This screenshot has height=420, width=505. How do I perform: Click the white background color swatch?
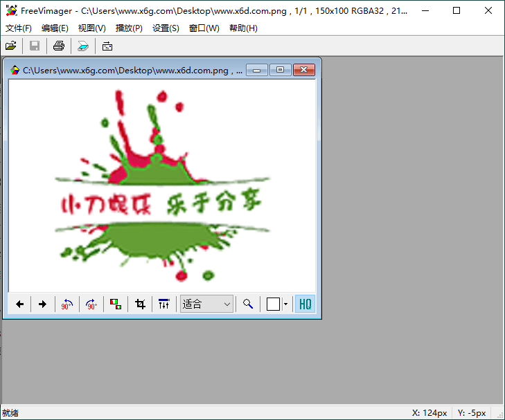click(274, 304)
